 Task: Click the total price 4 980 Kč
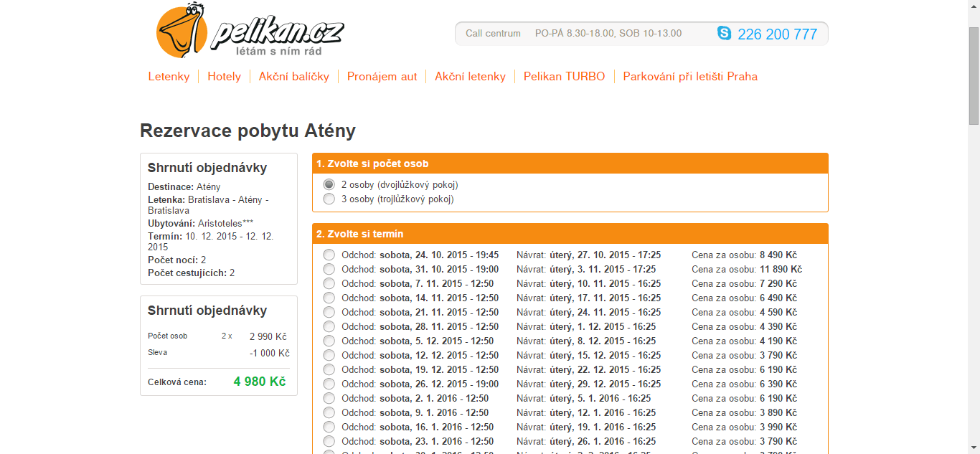click(x=260, y=382)
